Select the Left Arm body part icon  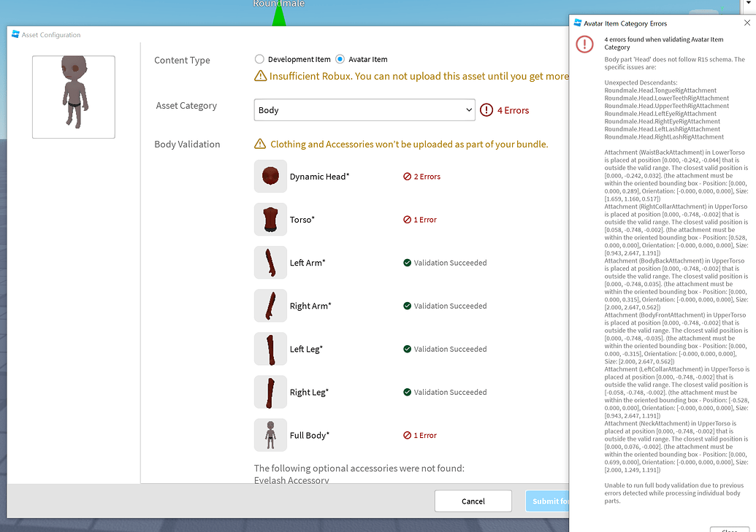coord(270,262)
